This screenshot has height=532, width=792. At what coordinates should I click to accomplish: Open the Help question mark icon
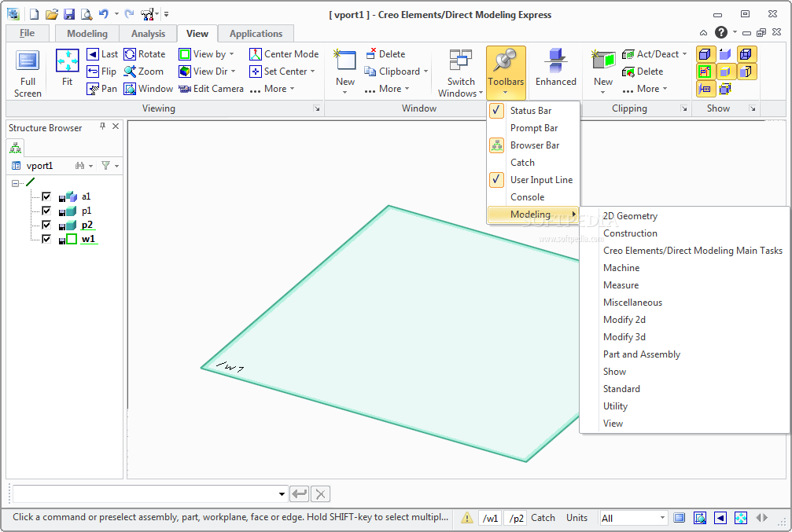pyautogui.click(x=720, y=32)
